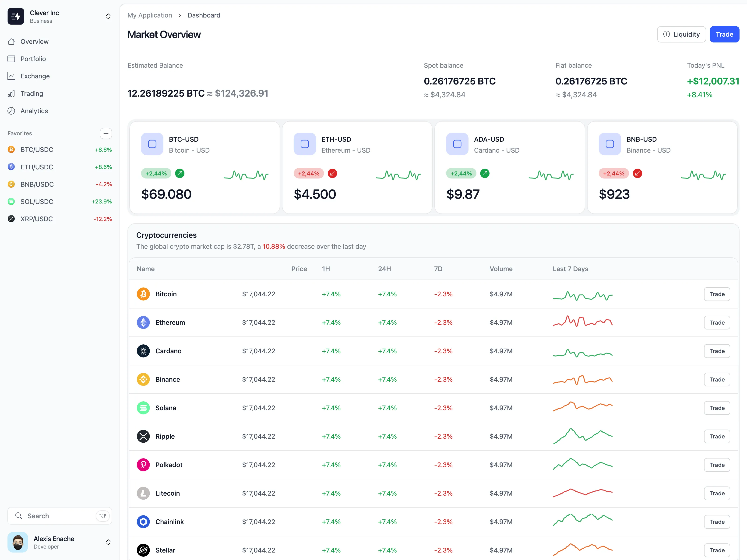Click the Chainlink hexagon icon in table

[143, 521]
